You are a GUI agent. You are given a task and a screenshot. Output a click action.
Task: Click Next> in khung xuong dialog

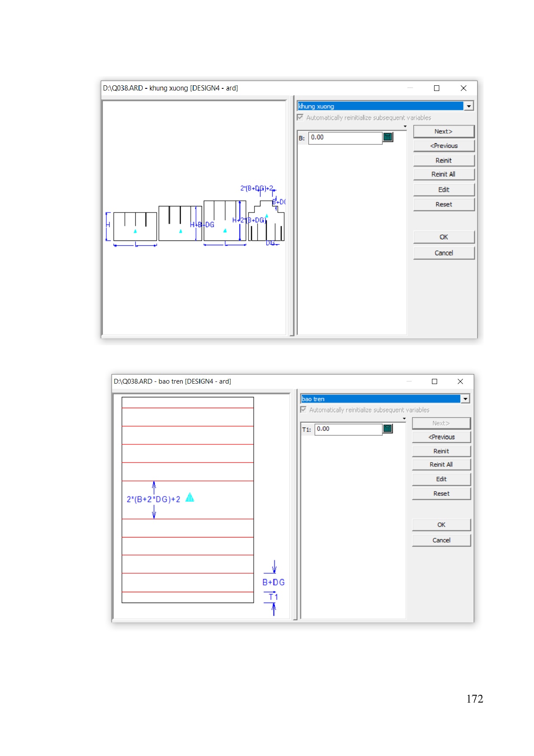[x=443, y=131]
